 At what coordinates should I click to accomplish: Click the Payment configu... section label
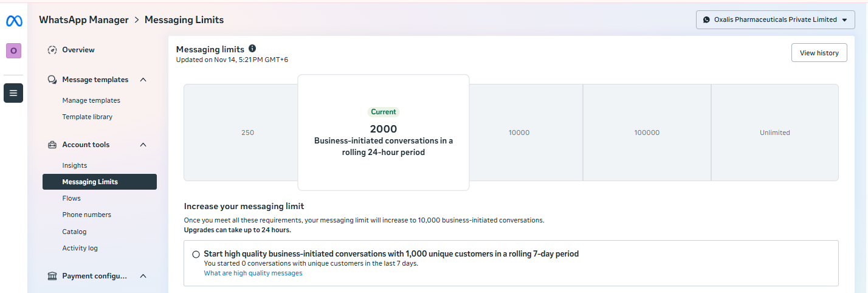(x=95, y=276)
